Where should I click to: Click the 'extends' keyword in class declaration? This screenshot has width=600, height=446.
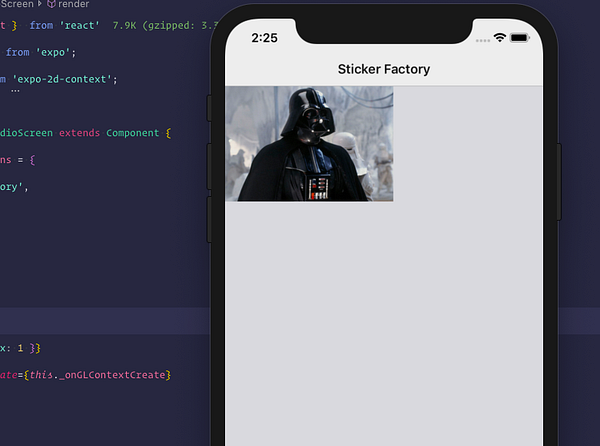[x=79, y=133]
